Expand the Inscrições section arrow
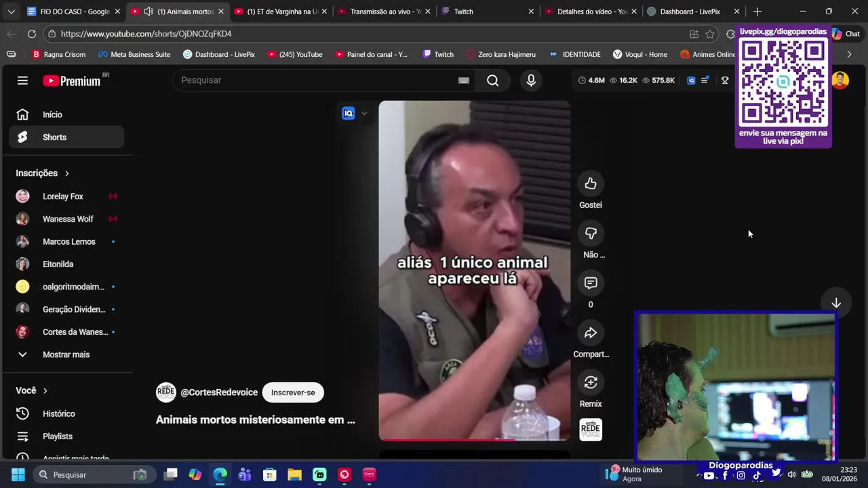This screenshot has width=868, height=488. [66, 174]
